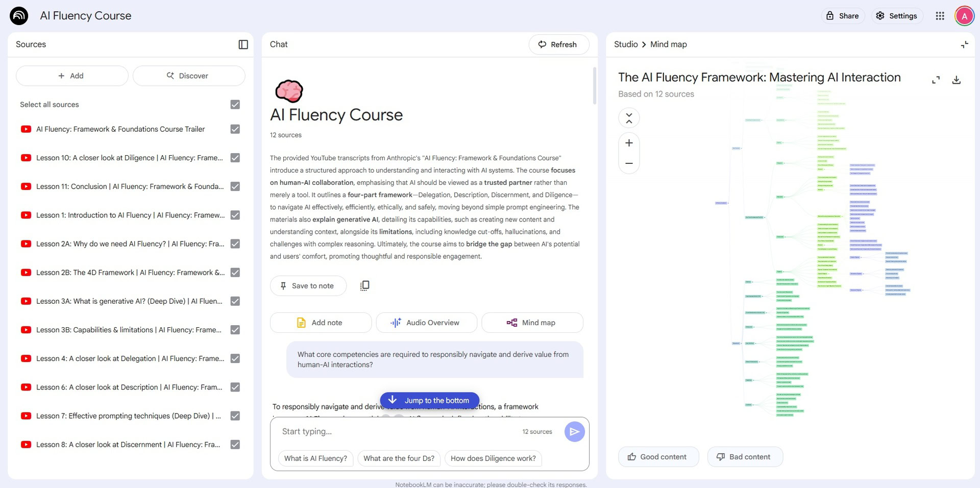Image resolution: width=980 pixels, height=488 pixels.
Task: Deselect Lesson 2B: The 4D Framework source
Action: coord(235,273)
